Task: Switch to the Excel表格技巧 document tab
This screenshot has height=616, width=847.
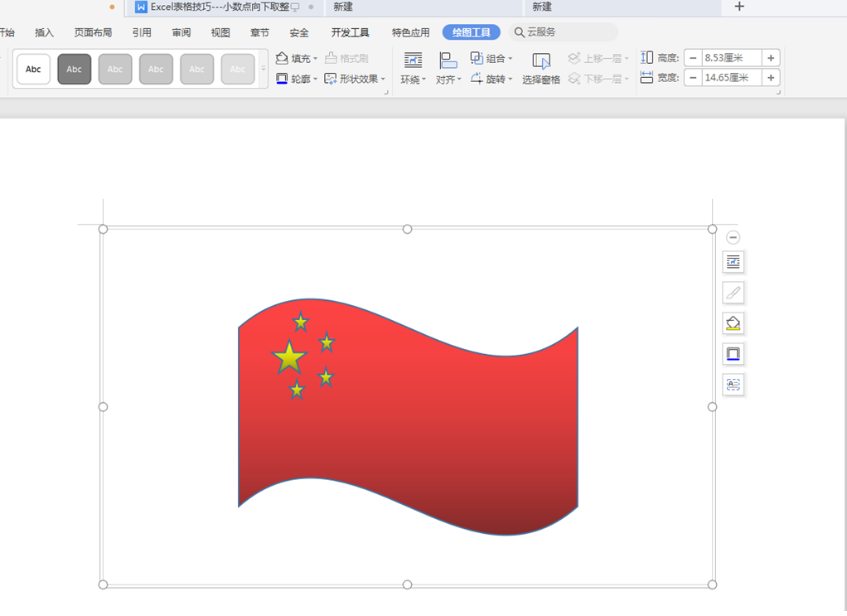Action: pos(215,7)
